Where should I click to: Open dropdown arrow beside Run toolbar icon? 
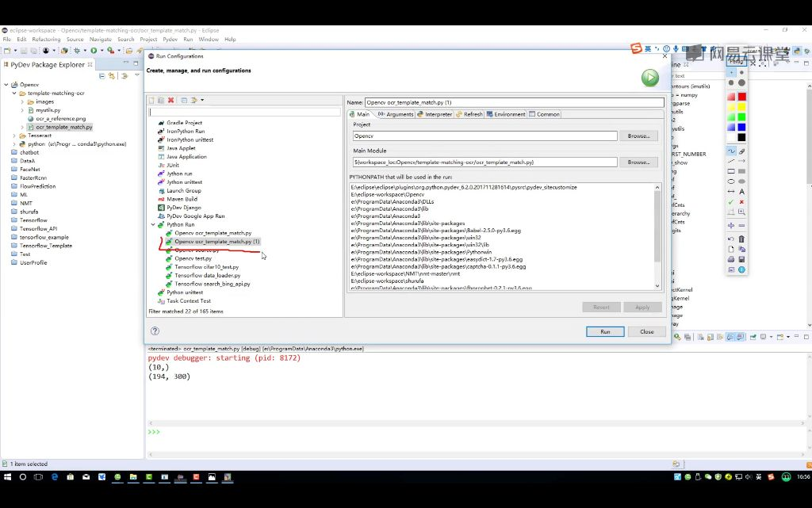(101, 51)
